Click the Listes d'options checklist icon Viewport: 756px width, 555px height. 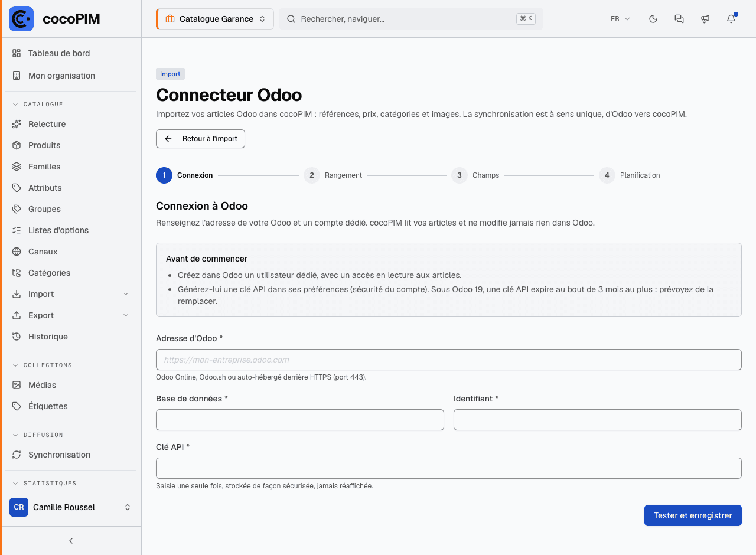pos(17,230)
